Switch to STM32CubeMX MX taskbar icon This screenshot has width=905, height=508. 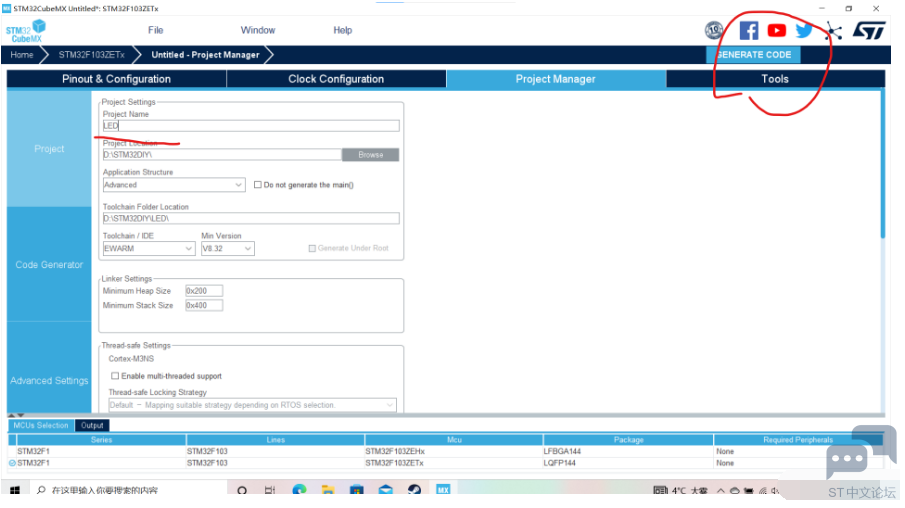[443, 490]
